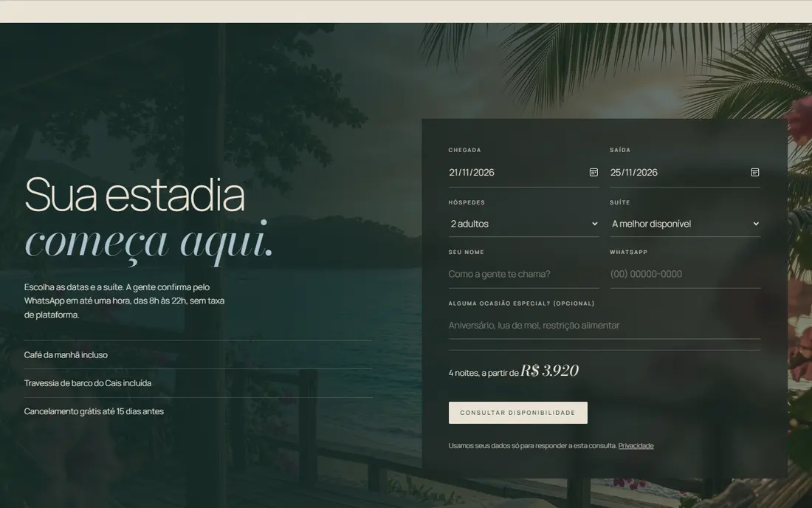
Task: Click the 'Saída' field label
Action: 620,150
